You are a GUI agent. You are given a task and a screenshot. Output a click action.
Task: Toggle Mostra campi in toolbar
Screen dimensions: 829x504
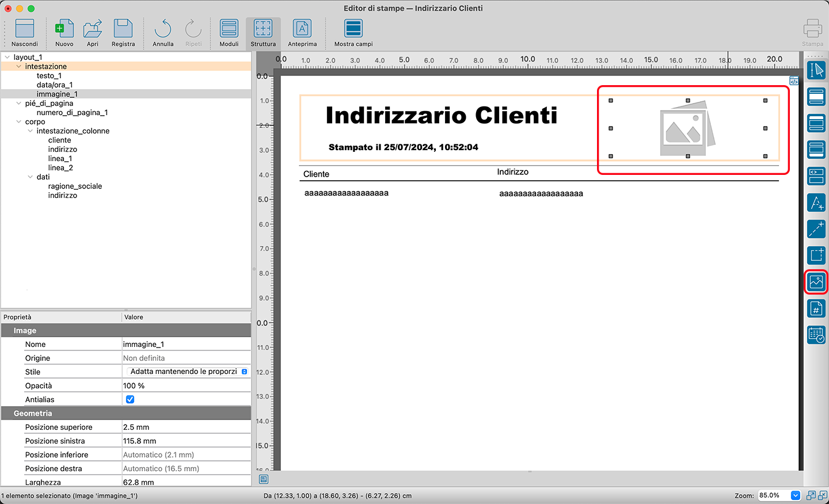[353, 33]
